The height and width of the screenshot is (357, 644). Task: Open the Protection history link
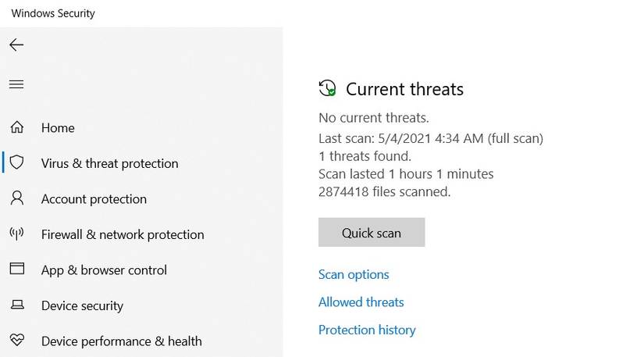367,330
